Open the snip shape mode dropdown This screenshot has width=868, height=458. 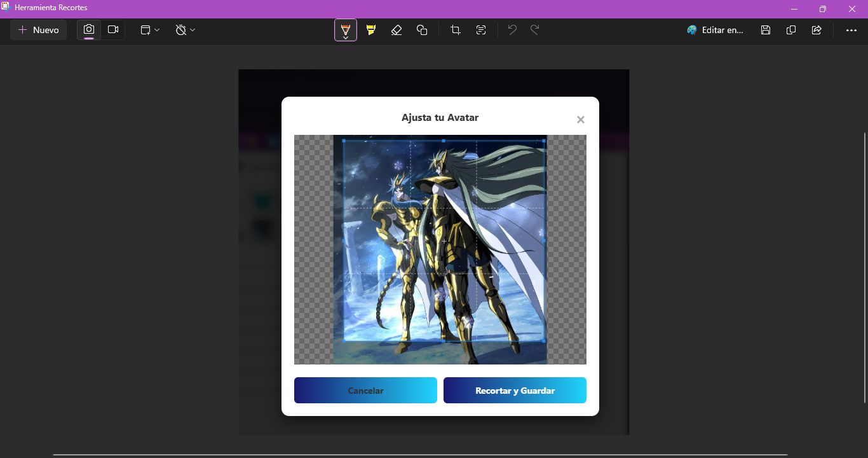tap(150, 30)
